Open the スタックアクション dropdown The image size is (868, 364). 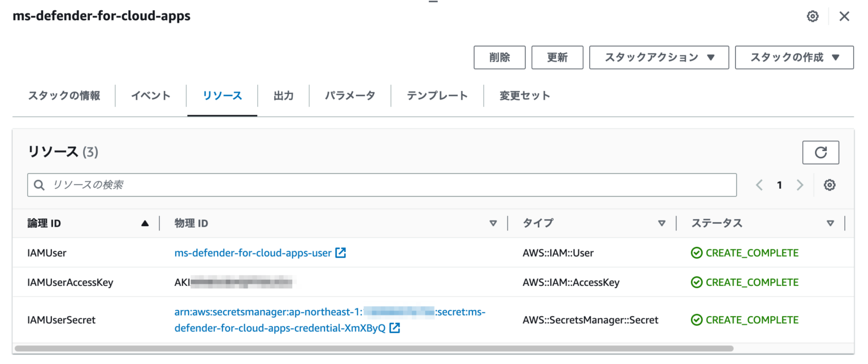pyautogui.click(x=658, y=57)
